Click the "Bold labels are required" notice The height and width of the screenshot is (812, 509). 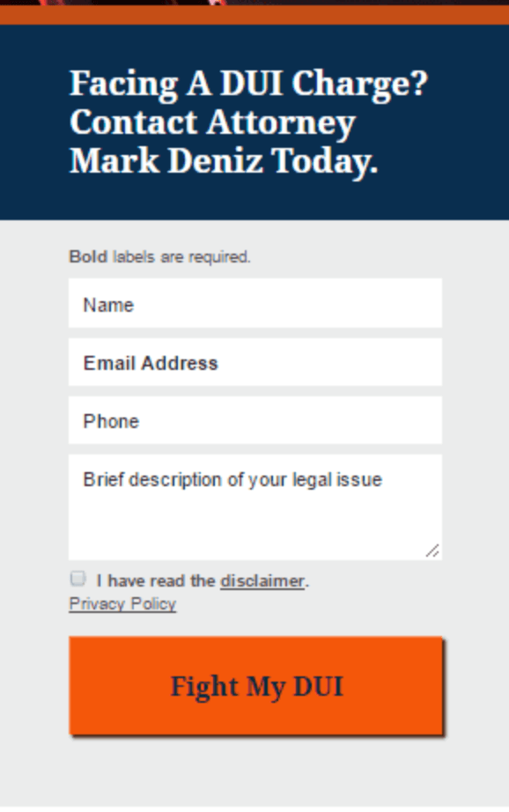pos(160,257)
